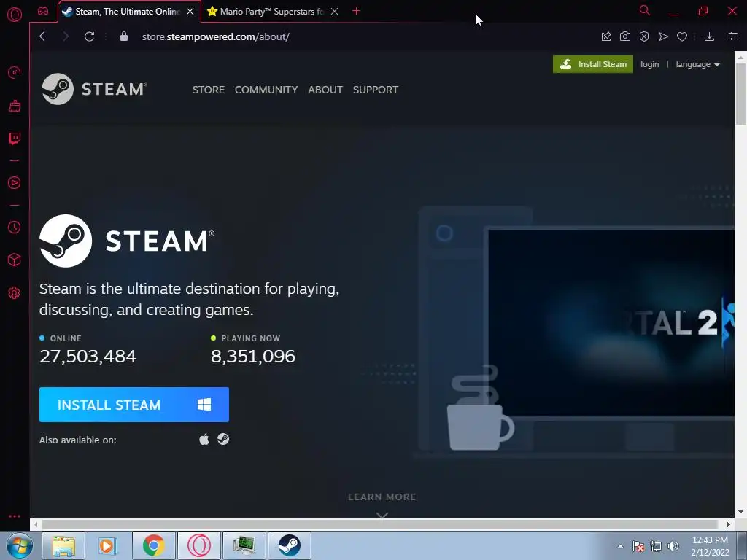Click vertical scrollbar thumb

(x=741, y=94)
